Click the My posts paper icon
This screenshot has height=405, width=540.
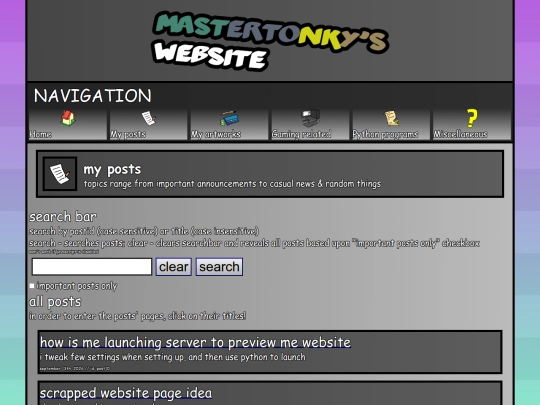click(x=149, y=118)
